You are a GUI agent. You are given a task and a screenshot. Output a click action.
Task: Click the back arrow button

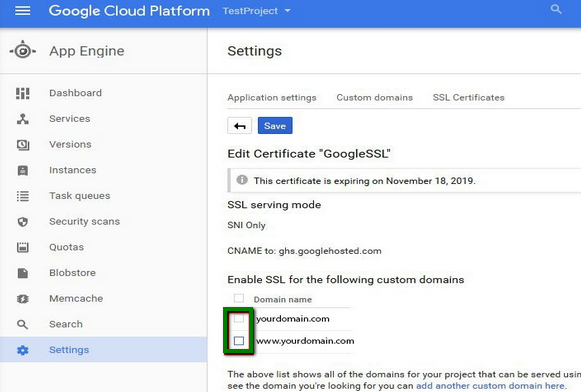tap(240, 126)
